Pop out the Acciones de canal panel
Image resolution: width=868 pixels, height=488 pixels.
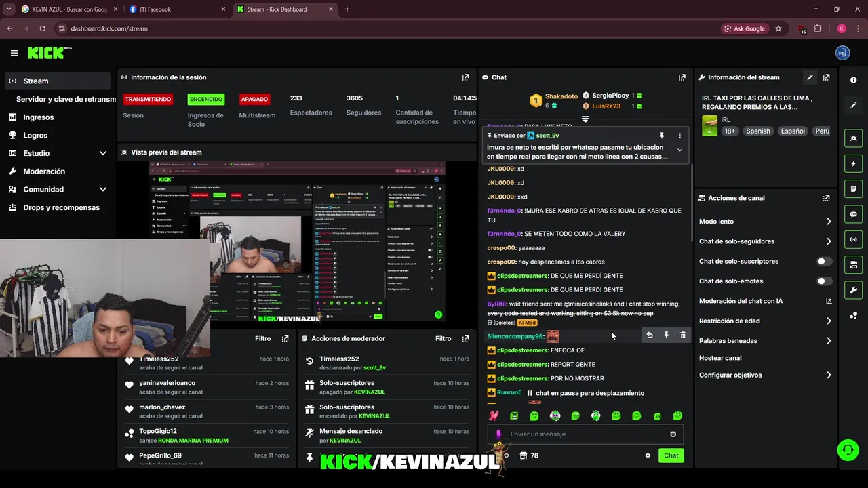[826, 198]
